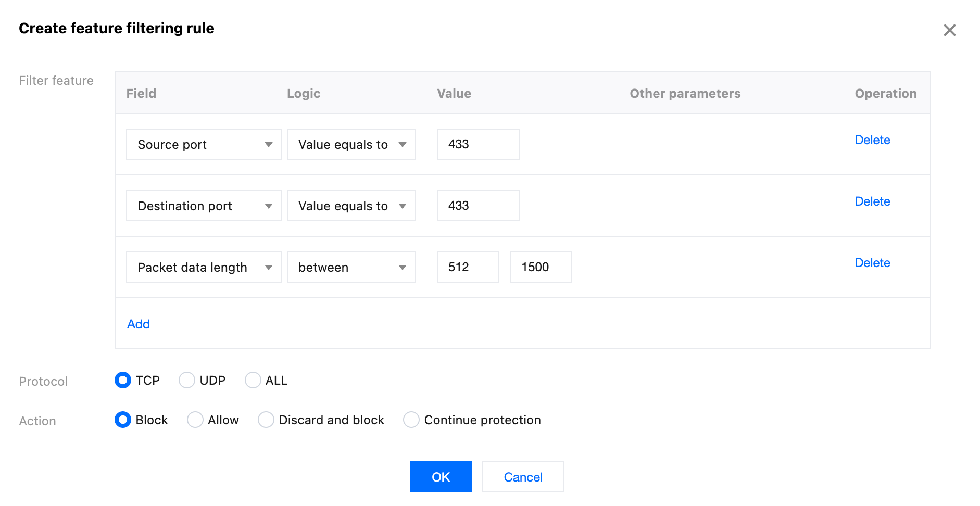Expand the Source port row logic dropdown
Screen dimensions: 980x506
351,144
